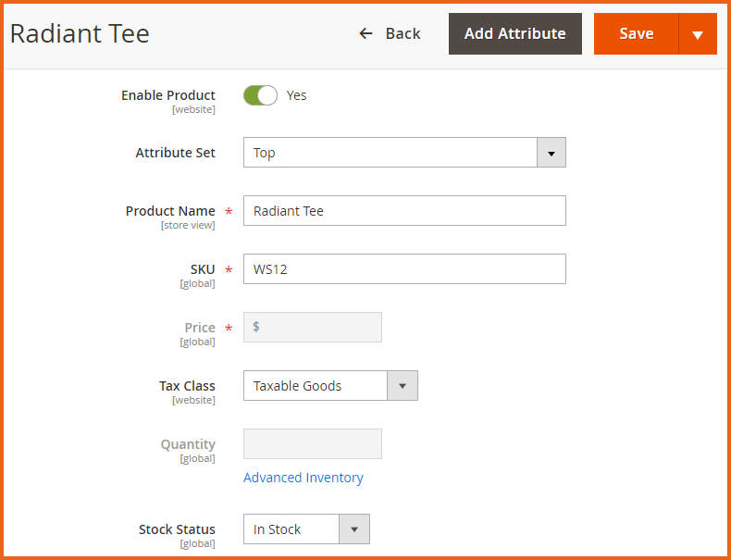Click the greyed-out Quantity input box
This screenshot has width=731, height=560.
(x=312, y=444)
